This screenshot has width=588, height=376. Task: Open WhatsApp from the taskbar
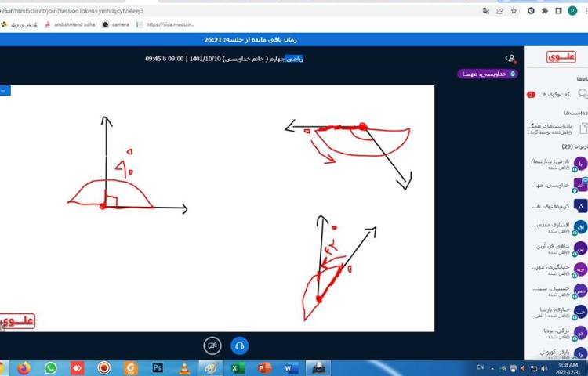[x=51, y=367]
